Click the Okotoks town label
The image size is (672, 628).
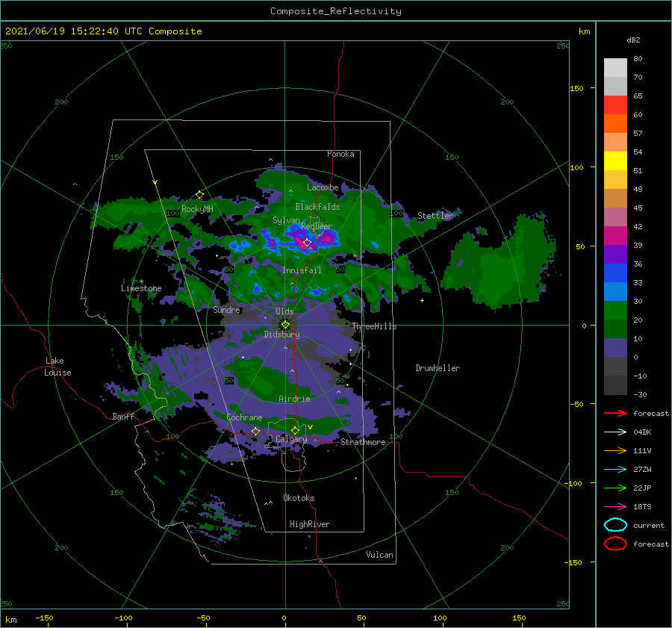click(299, 497)
